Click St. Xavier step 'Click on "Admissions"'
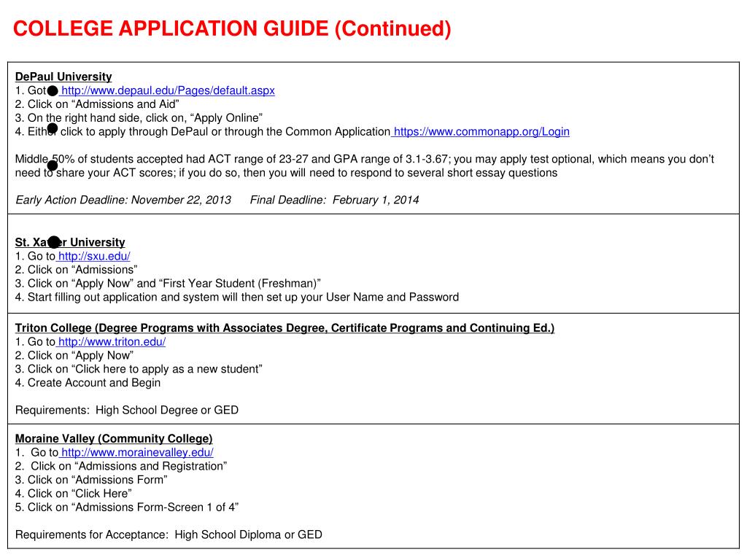 tap(76, 270)
